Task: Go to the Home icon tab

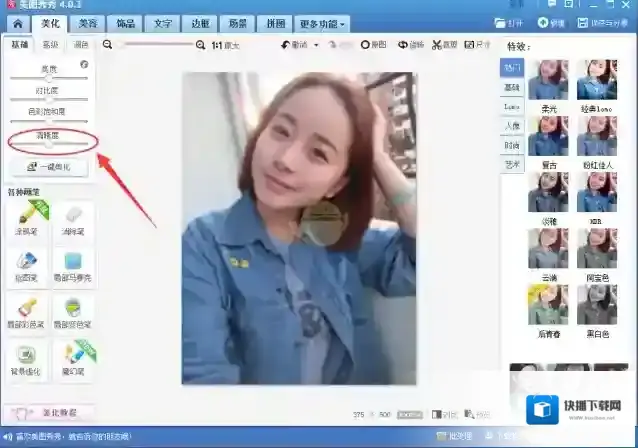Action: [16, 23]
